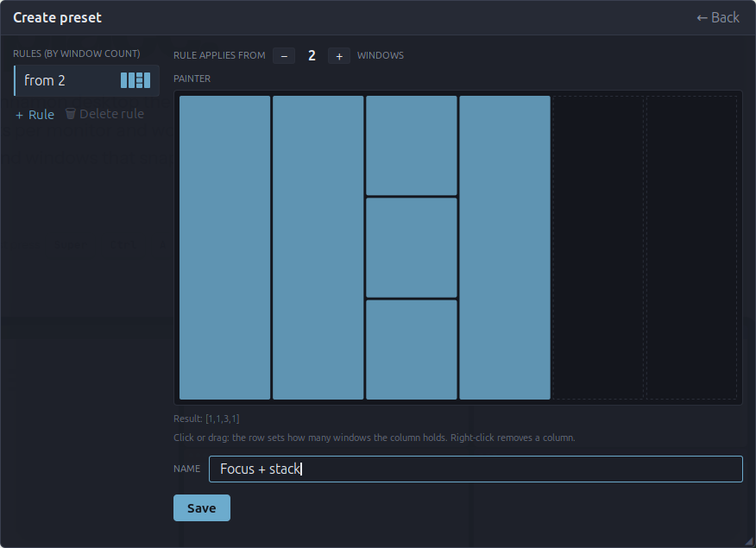The image size is (756, 548).
Task: Click the number 2 window count value
Action: (x=312, y=56)
